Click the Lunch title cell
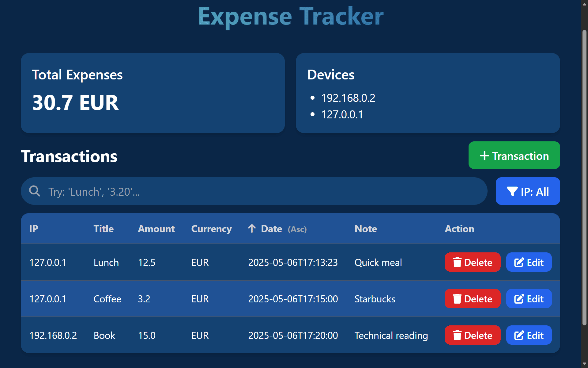588x368 pixels. click(x=106, y=263)
